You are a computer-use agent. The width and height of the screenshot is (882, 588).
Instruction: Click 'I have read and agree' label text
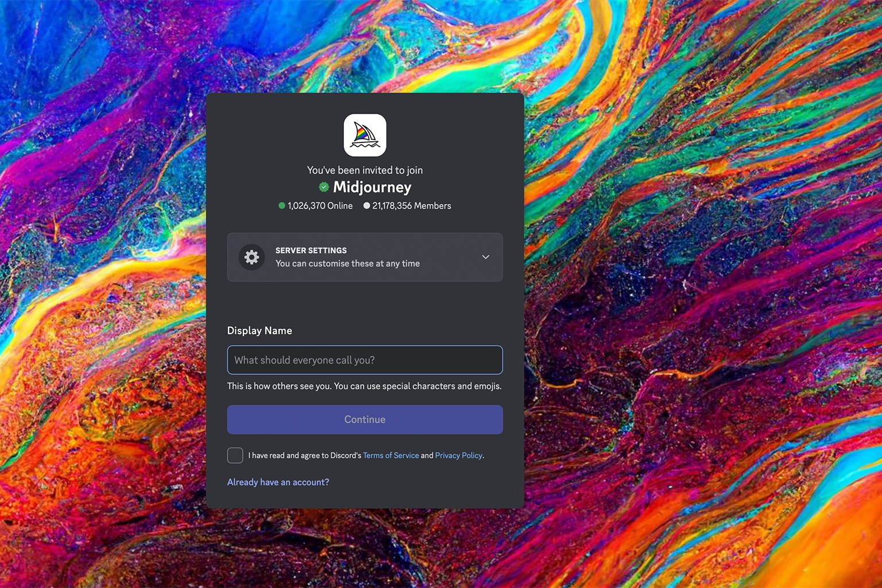pos(304,455)
